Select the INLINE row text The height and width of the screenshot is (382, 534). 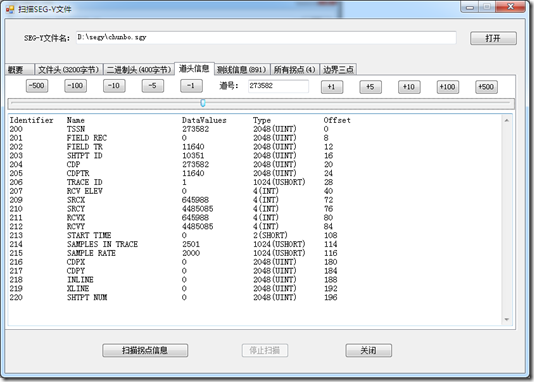click(x=80, y=280)
